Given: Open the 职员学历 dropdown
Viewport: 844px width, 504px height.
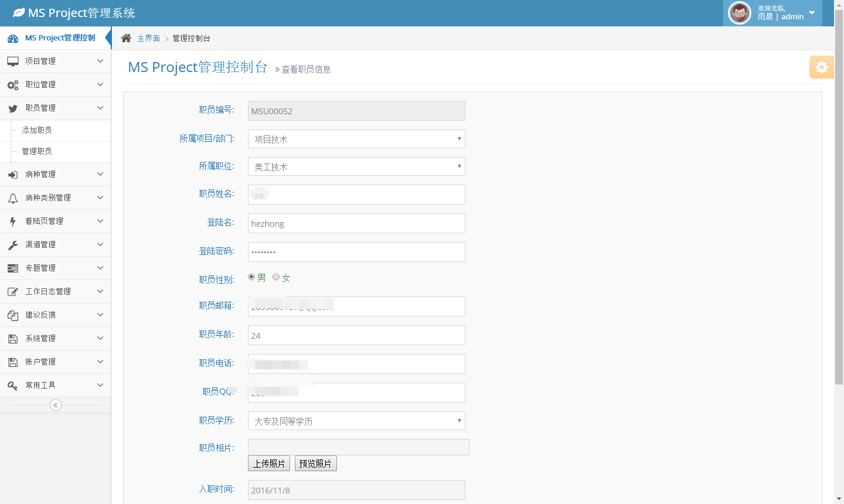Looking at the screenshot, I should click(x=356, y=421).
